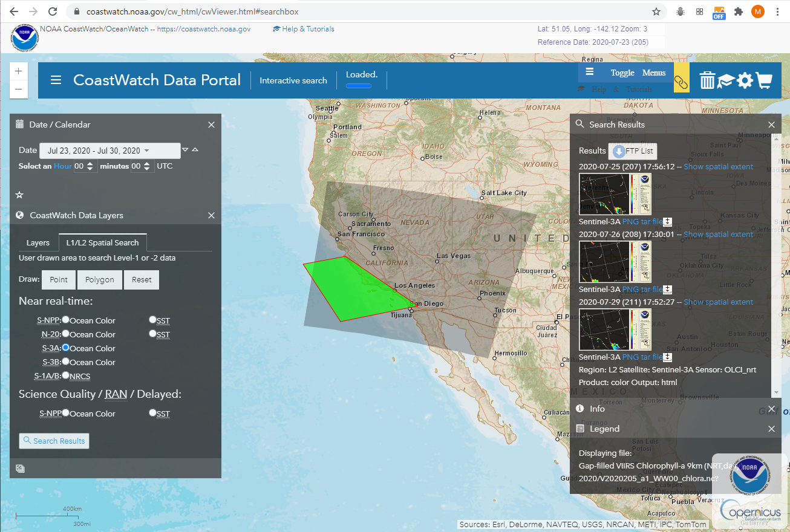Screen dimensions: 790x532
Task: Click the NOAA logo at top left
Action: (x=25, y=37)
